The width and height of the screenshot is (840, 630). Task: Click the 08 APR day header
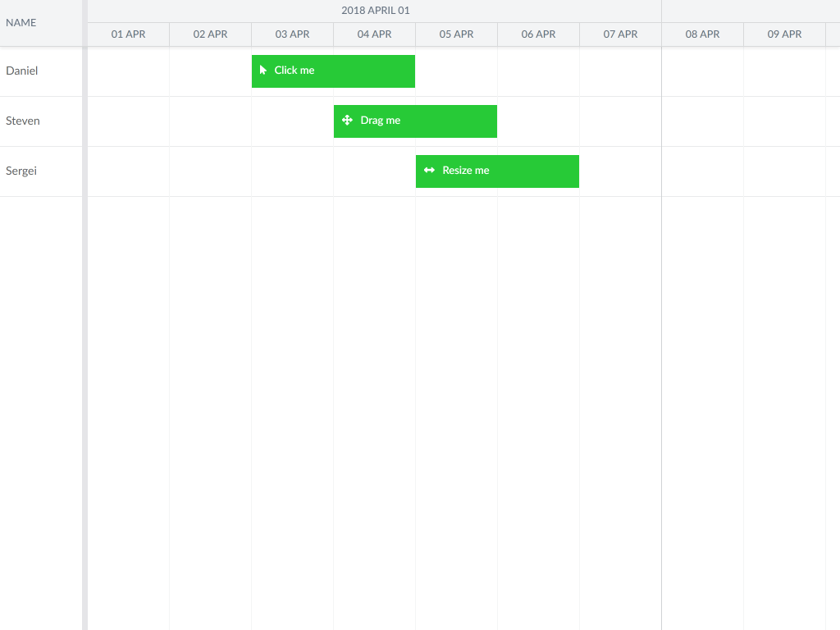pos(703,34)
